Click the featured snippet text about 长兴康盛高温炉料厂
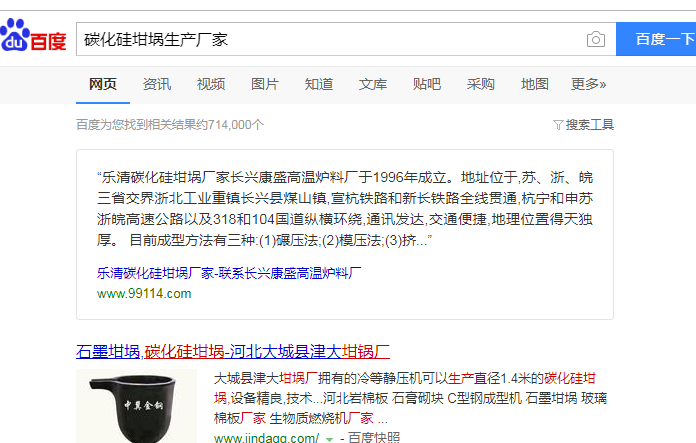 345,209
